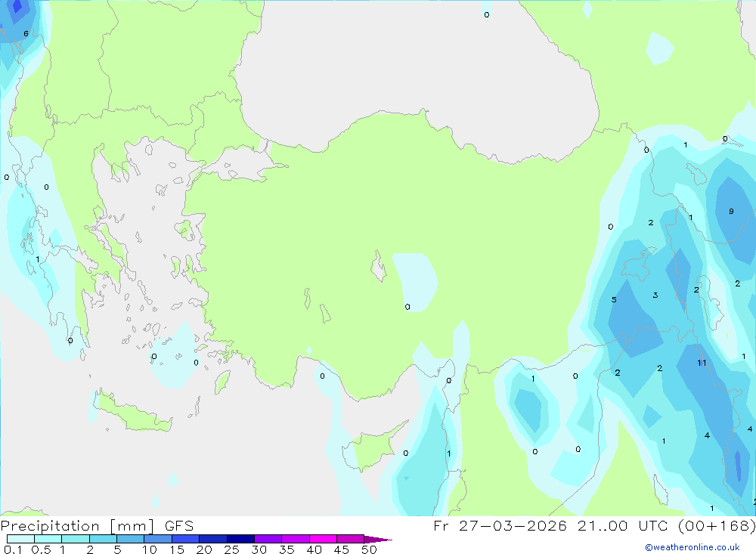The image size is (756, 554).
Task: Click legend label '0.1'
Action: click(x=13, y=549)
